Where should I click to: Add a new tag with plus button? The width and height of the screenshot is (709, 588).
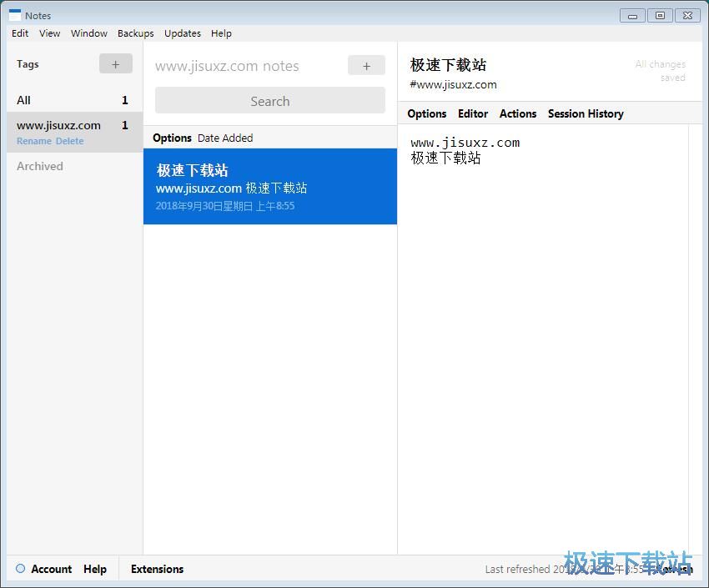point(116,63)
